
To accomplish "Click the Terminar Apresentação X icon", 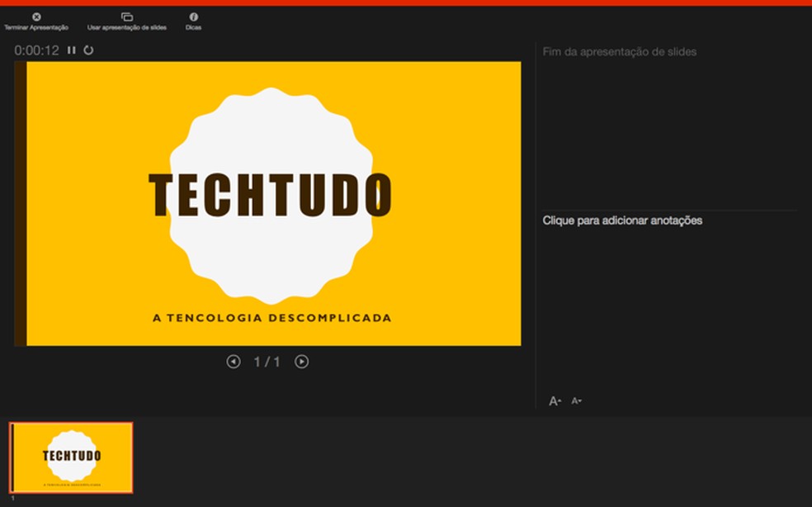I will pyautogui.click(x=36, y=17).
